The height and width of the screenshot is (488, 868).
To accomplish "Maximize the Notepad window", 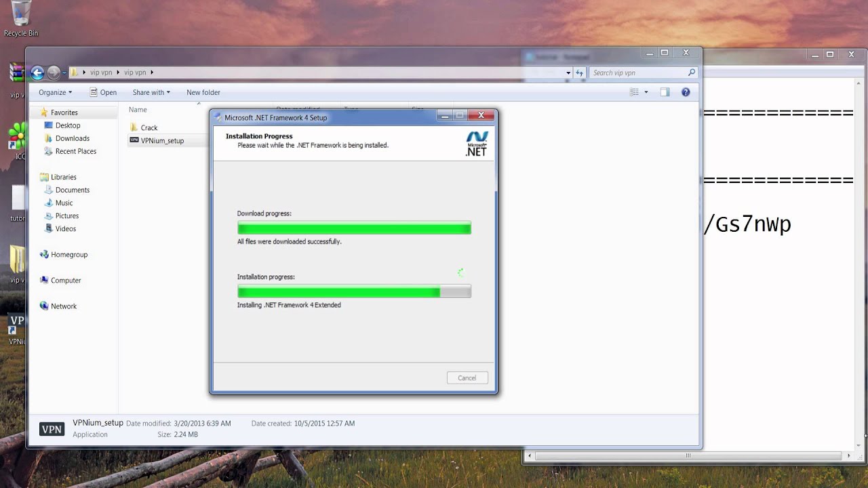I will (829, 54).
